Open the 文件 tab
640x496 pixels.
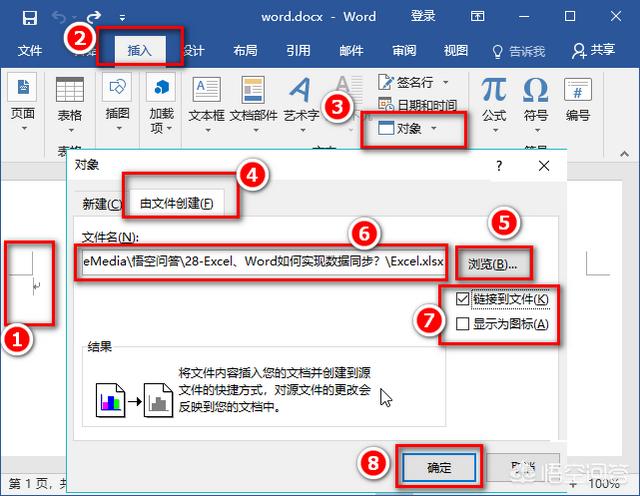29,51
